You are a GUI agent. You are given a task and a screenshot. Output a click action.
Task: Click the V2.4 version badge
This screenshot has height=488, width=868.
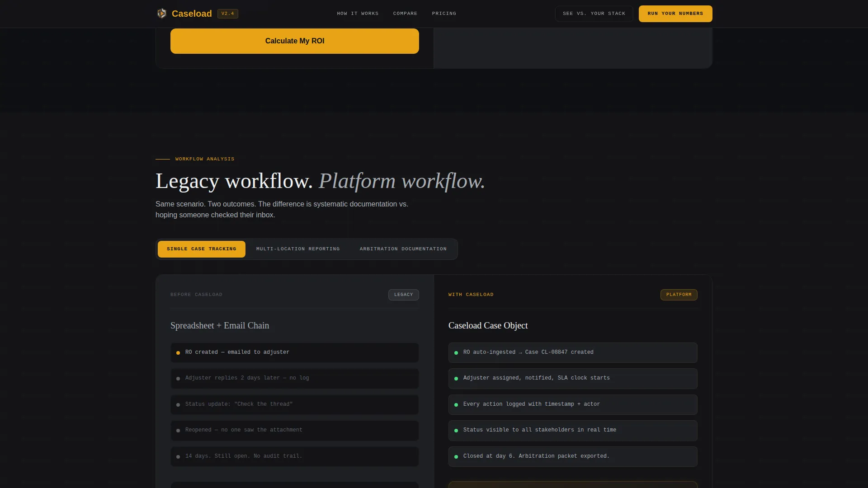click(228, 14)
